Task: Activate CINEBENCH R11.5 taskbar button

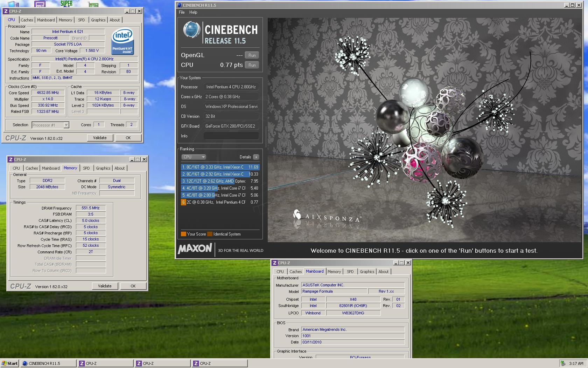Action: point(48,363)
